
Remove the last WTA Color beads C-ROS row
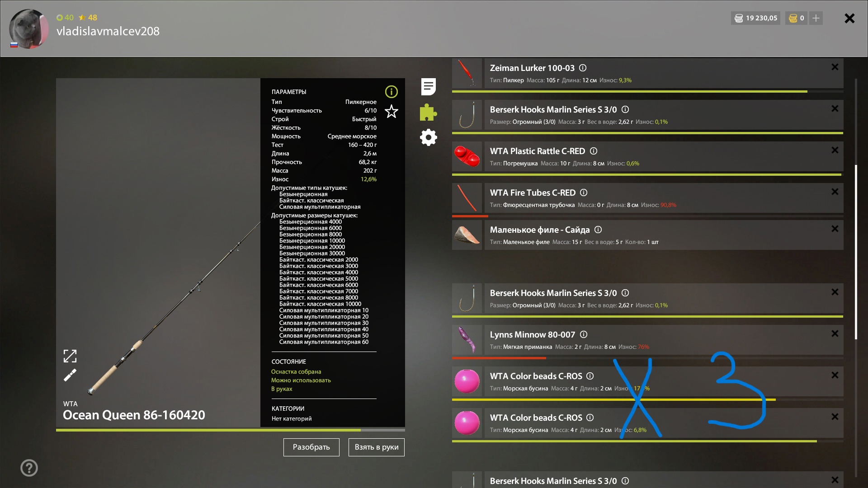(x=835, y=417)
